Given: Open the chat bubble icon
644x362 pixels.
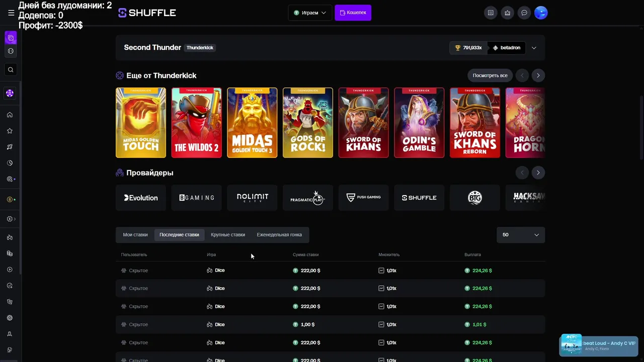Looking at the screenshot, I should click(x=524, y=13).
